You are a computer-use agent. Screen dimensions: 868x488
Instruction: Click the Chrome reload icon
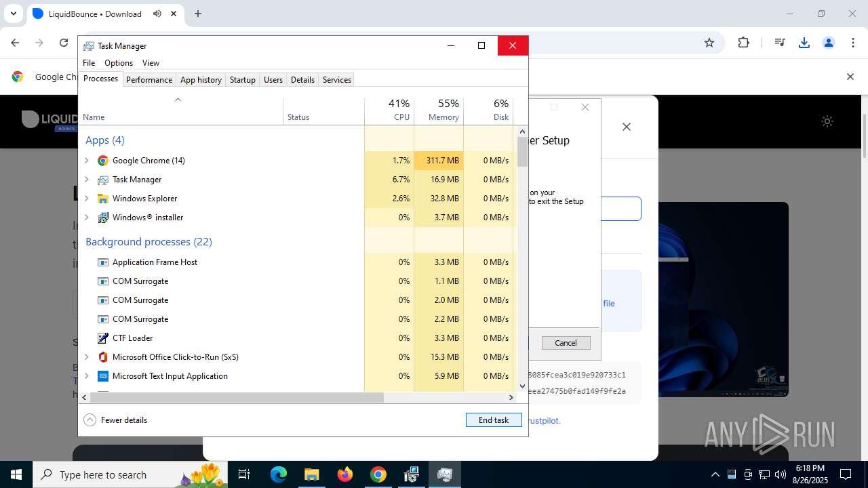coord(64,43)
